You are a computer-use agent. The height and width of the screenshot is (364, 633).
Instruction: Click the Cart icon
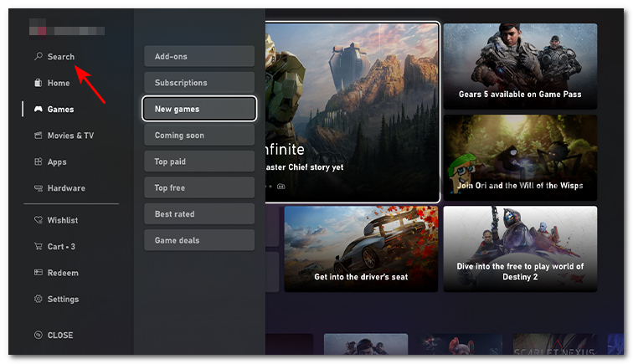pos(38,246)
